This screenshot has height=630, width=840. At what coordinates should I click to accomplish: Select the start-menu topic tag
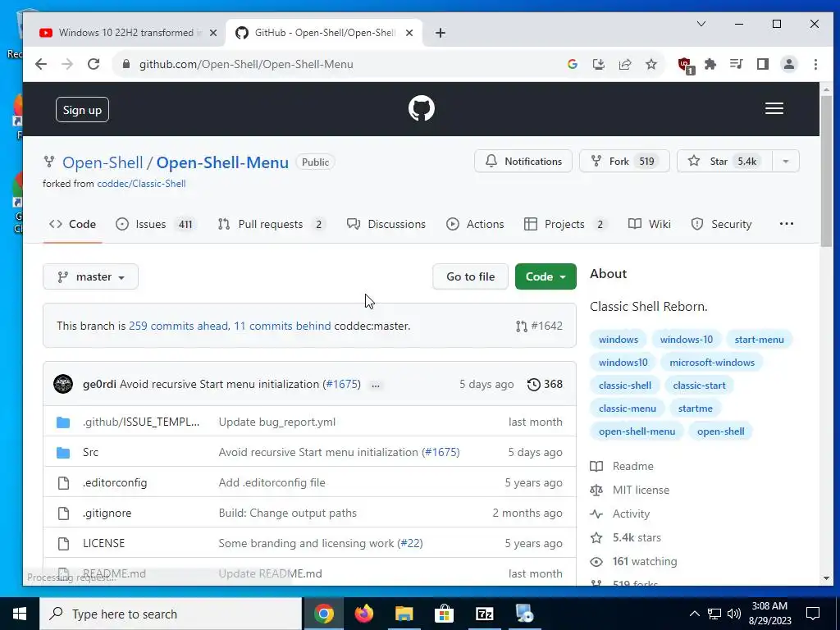(x=759, y=339)
